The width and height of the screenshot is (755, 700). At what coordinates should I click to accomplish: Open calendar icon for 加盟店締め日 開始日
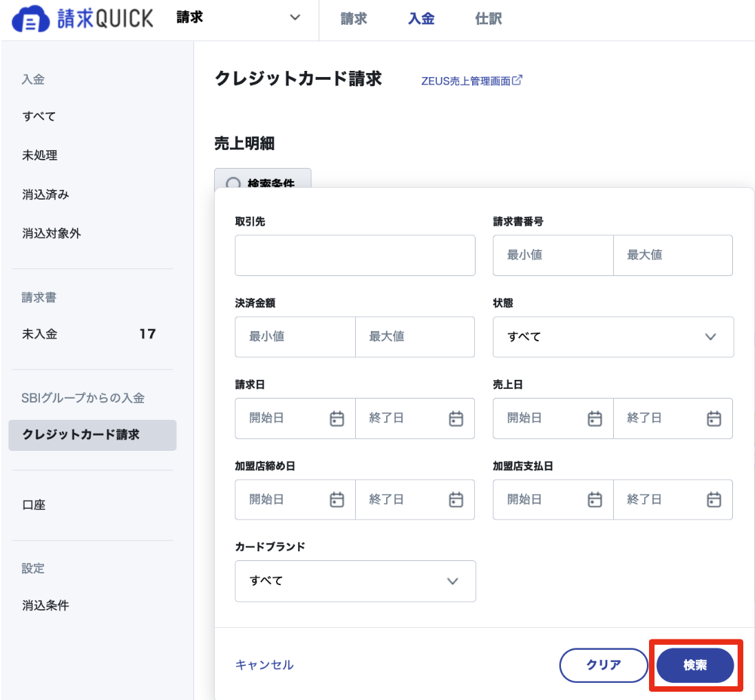(337, 499)
